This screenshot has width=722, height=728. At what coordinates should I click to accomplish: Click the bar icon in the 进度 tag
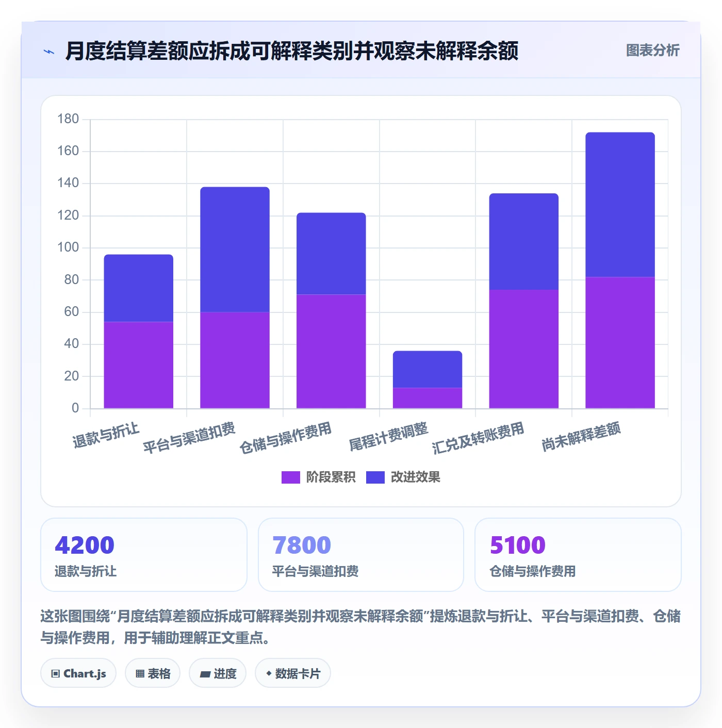tap(205, 674)
